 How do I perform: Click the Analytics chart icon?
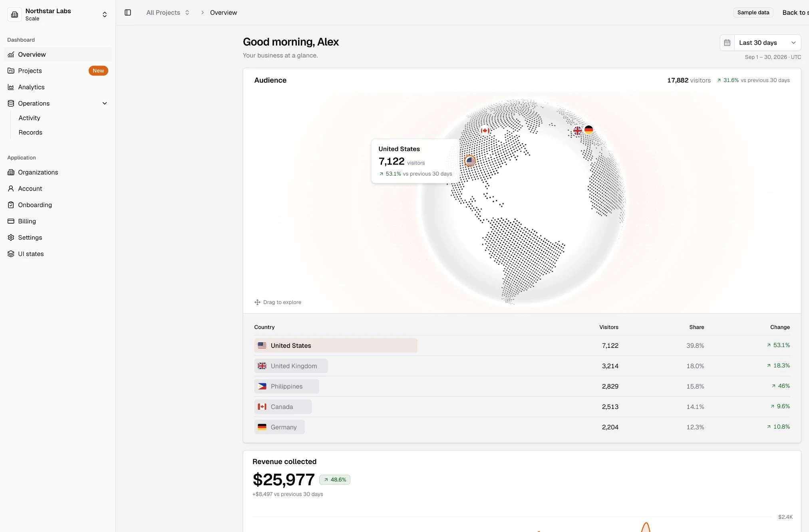(11, 87)
